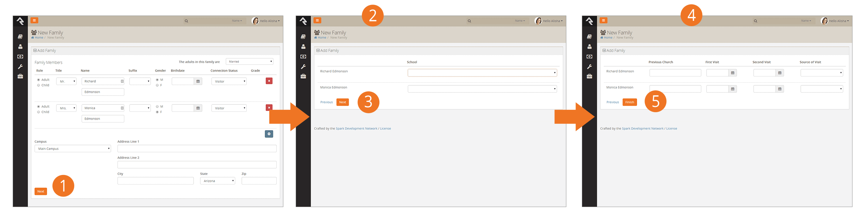
Task: Open the Married marital status dropdown
Action: pyautogui.click(x=250, y=62)
